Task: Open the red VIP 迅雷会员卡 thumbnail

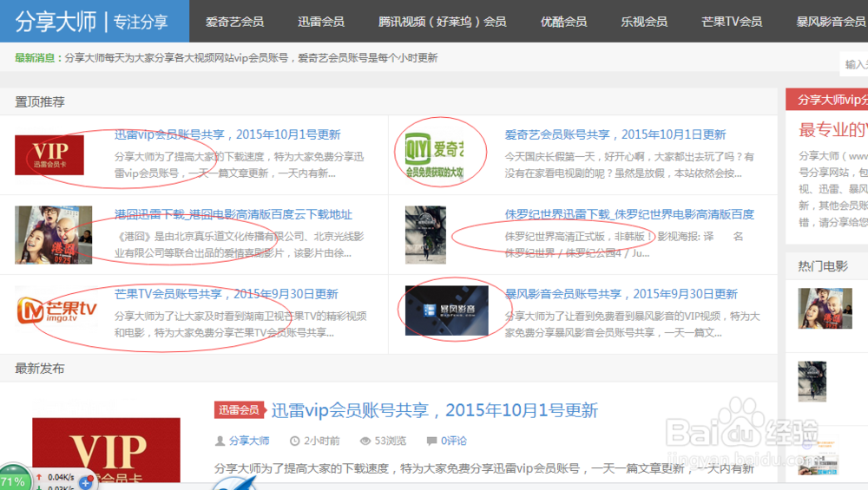Action: click(49, 155)
